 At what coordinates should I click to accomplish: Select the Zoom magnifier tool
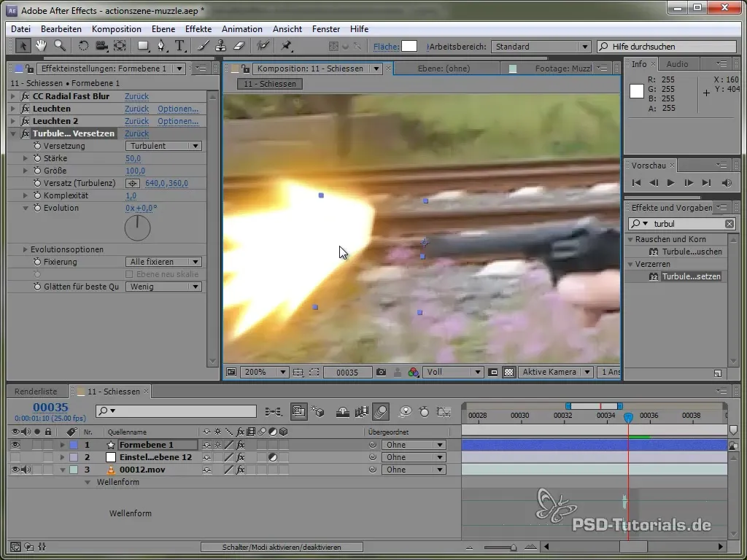pos(60,46)
